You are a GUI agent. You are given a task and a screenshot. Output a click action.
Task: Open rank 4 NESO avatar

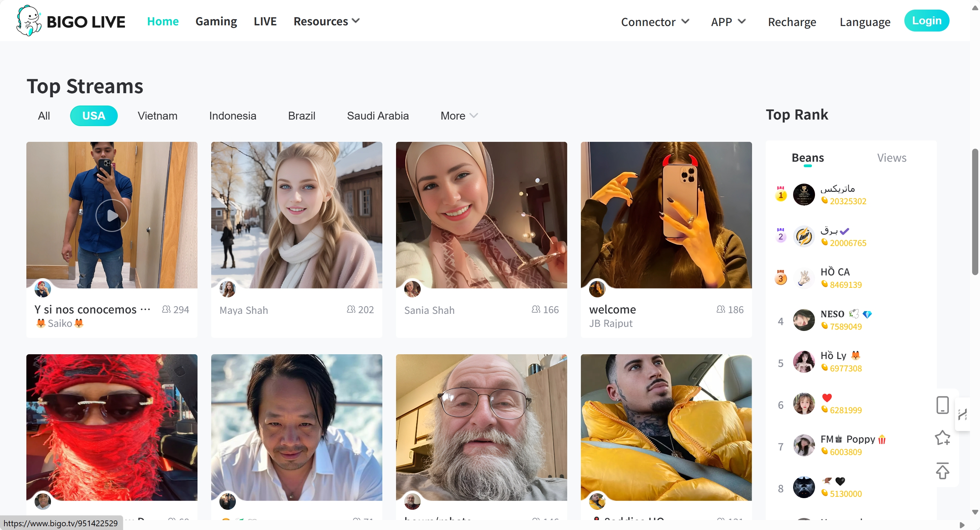[804, 320]
